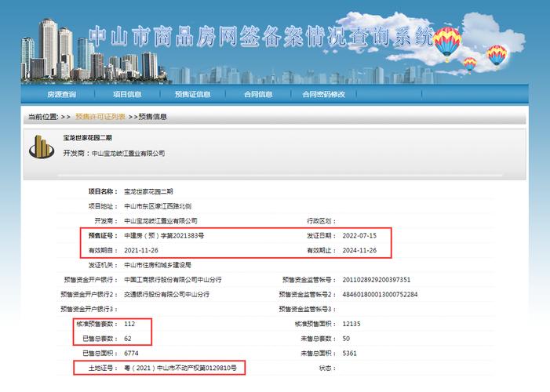Click the site banner title 中山市商品房网签备案情况查询系统
The image size is (550, 392).
click(261, 37)
